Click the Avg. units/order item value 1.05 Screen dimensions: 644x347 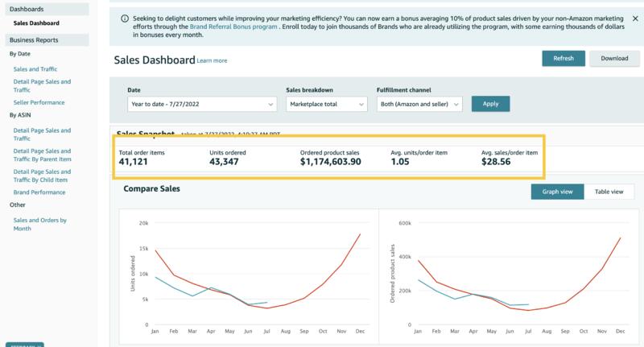[x=400, y=162]
